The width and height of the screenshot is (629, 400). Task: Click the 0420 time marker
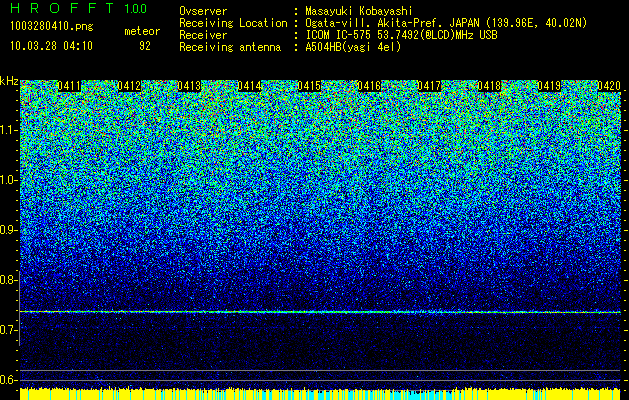point(609,86)
